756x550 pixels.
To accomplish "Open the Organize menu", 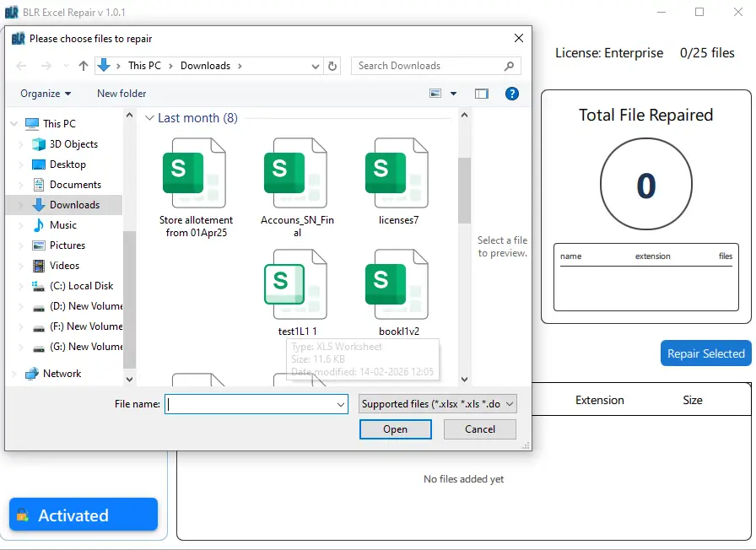I will 43,94.
